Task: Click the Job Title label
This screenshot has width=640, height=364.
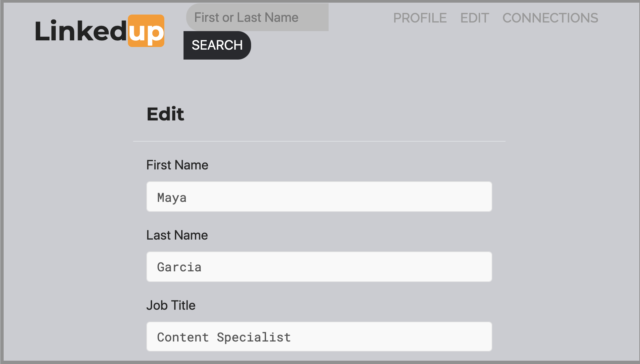Action: (x=171, y=305)
